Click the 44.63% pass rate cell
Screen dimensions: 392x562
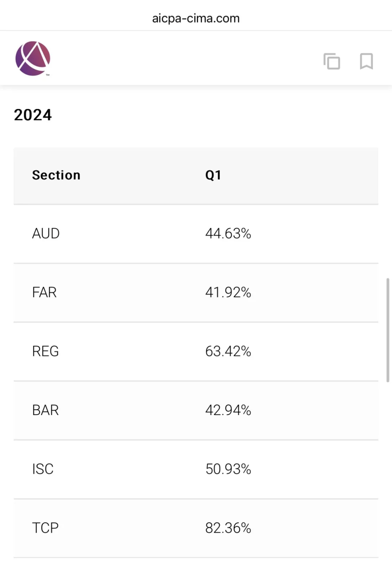pos(228,234)
